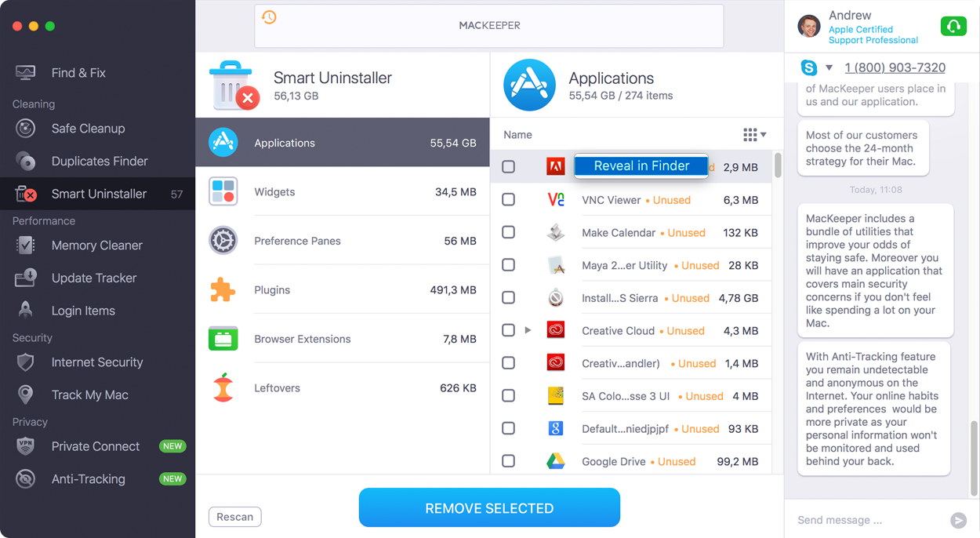Open the view mode dropdown arrow
Image resolution: width=980 pixels, height=538 pixels.
coord(764,135)
